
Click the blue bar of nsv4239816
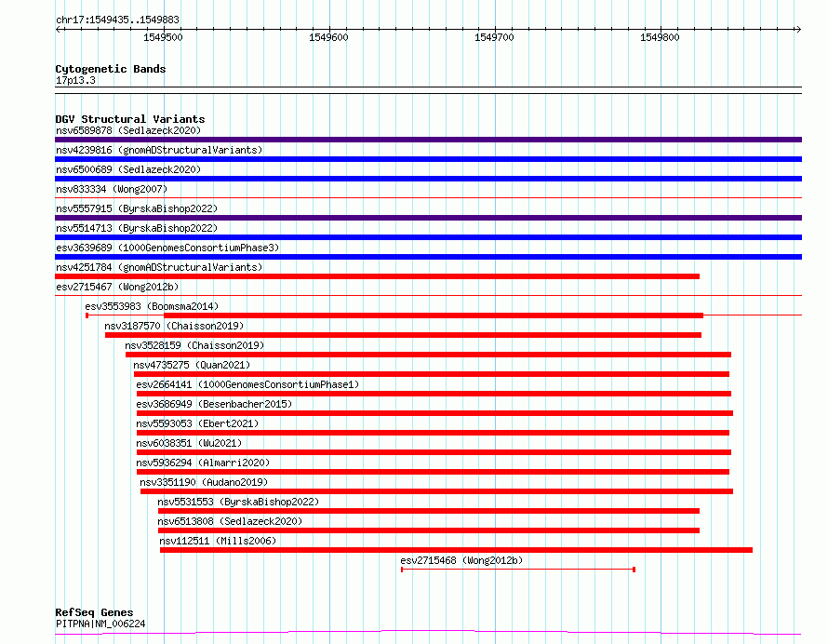pos(428,159)
